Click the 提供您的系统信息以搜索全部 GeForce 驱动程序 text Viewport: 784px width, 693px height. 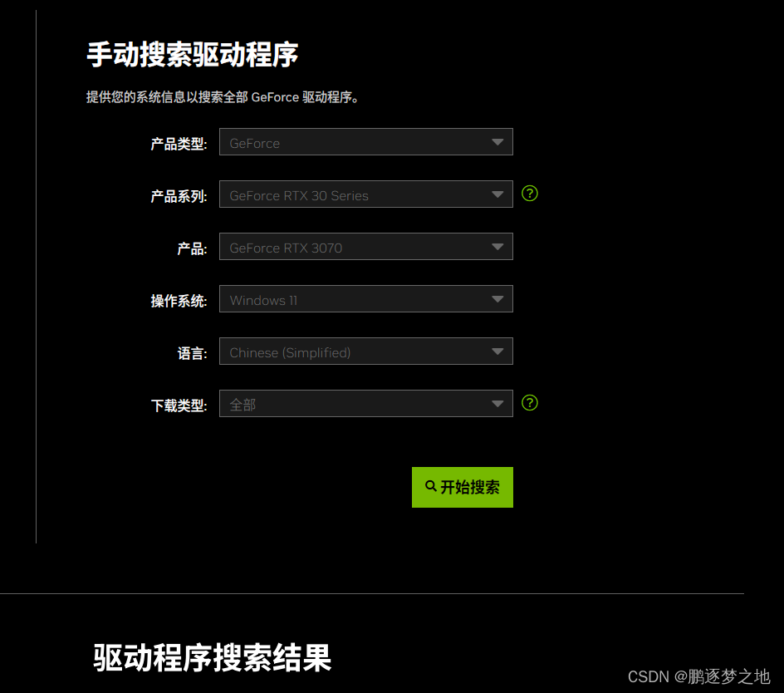tap(222, 97)
